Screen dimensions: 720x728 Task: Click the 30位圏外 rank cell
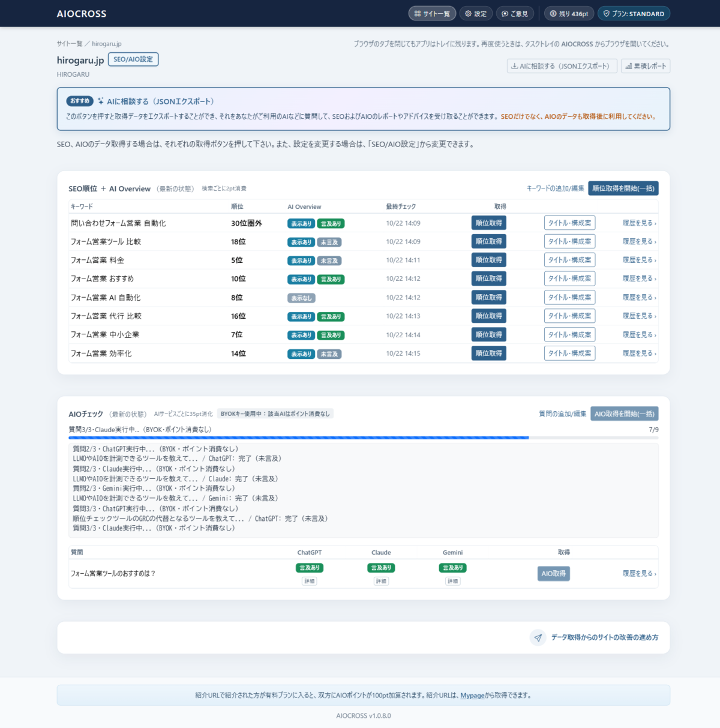[x=247, y=223]
